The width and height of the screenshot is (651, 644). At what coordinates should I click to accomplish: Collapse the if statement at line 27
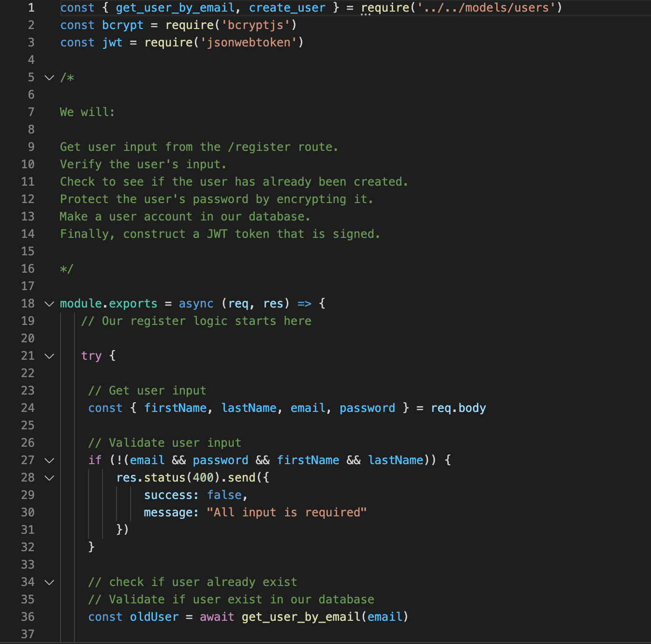pyautogui.click(x=49, y=460)
